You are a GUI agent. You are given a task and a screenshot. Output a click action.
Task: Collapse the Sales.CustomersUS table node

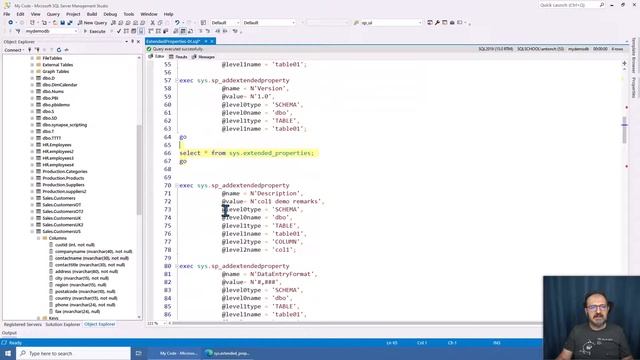32,231
